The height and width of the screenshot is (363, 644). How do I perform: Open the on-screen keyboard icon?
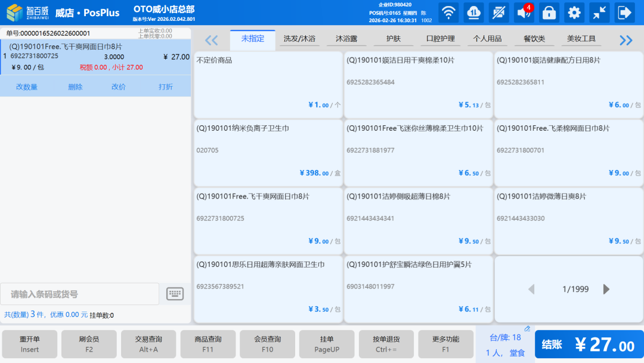pyautogui.click(x=175, y=294)
